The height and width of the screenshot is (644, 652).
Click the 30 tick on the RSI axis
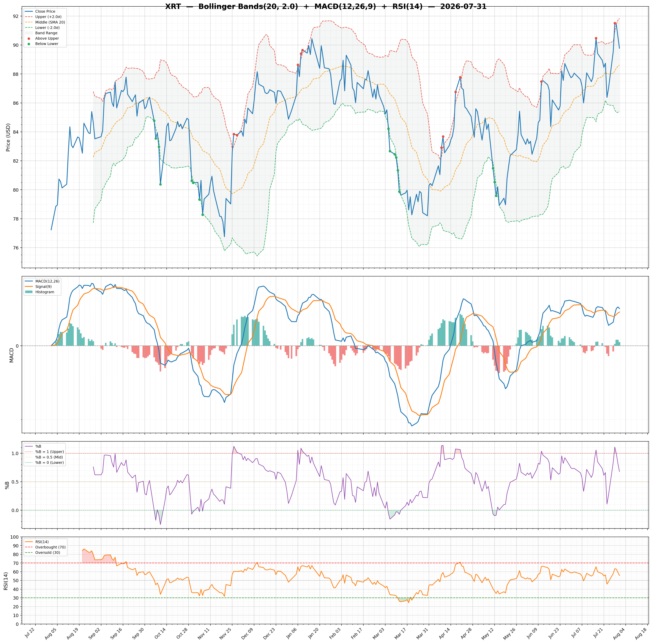point(16,598)
